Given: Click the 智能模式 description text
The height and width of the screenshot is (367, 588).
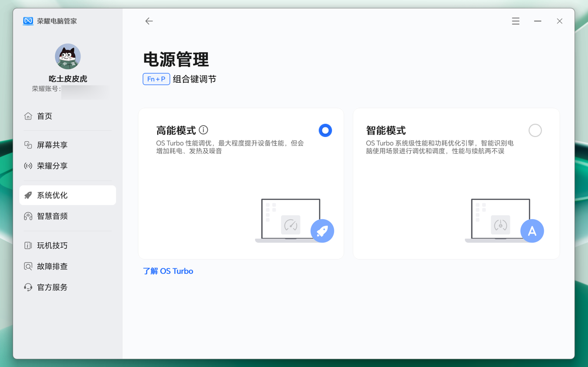Looking at the screenshot, I should [440, 147].
